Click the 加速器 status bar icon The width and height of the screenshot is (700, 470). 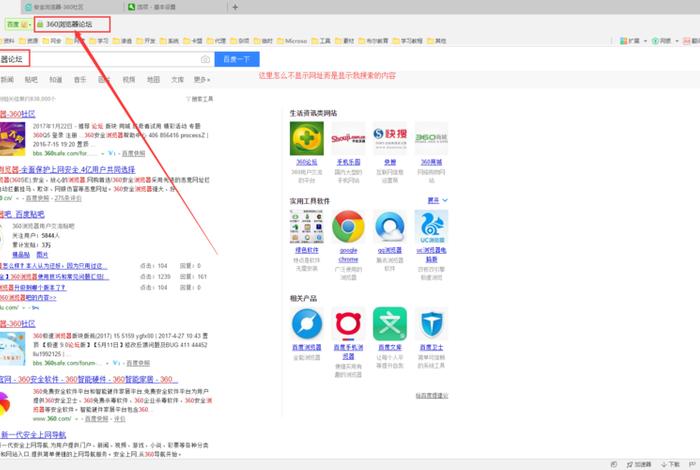click(639, 464)
